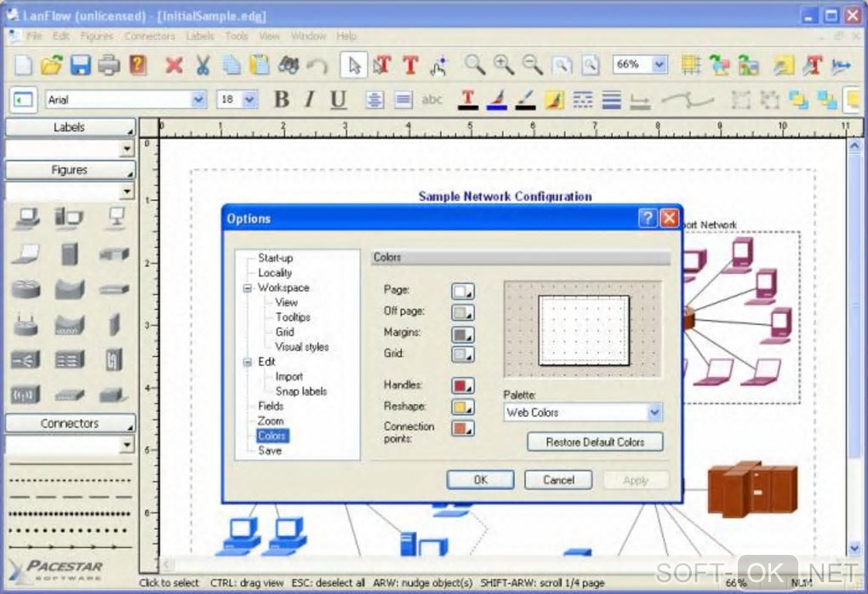868x594 pixels.
Task: Click the Zoom in magnifier
Action: pyautogui.click(x=504, y=65)
